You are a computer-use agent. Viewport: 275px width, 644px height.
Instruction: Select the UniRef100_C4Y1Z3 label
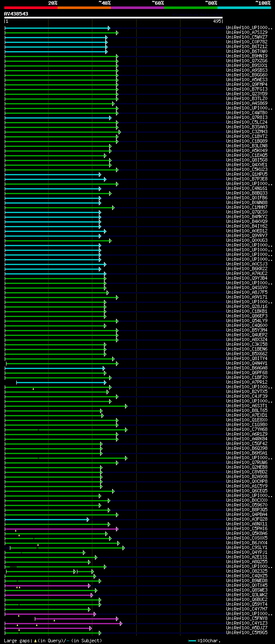coord(247,623)
